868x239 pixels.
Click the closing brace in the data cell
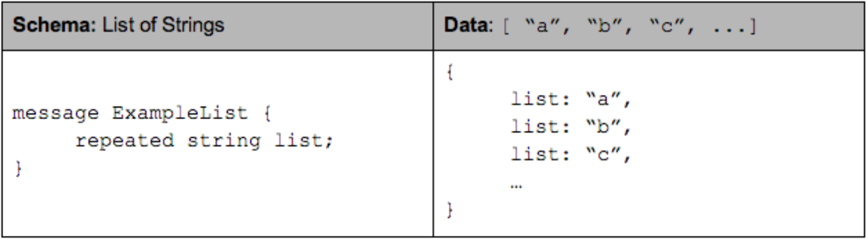pos(451,210)
